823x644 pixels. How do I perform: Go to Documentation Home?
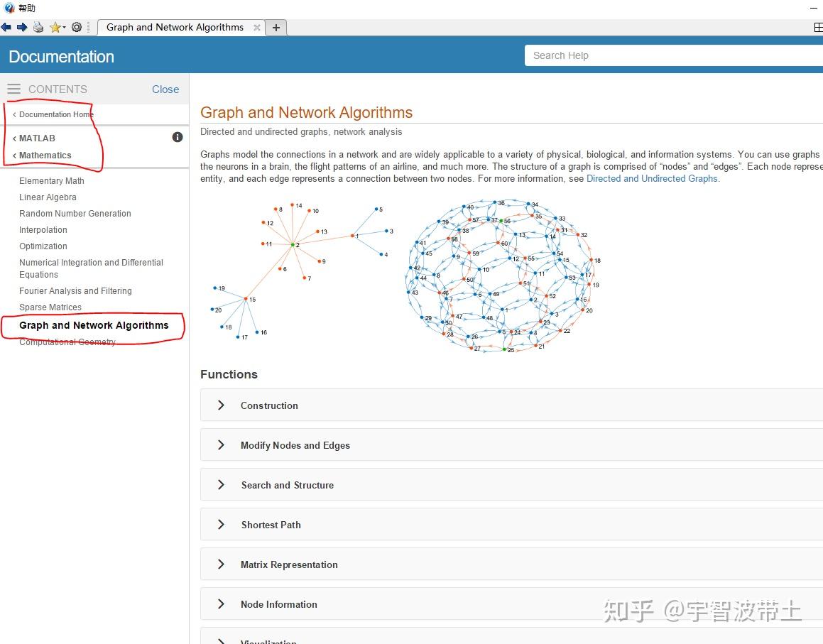click(56, 114)
